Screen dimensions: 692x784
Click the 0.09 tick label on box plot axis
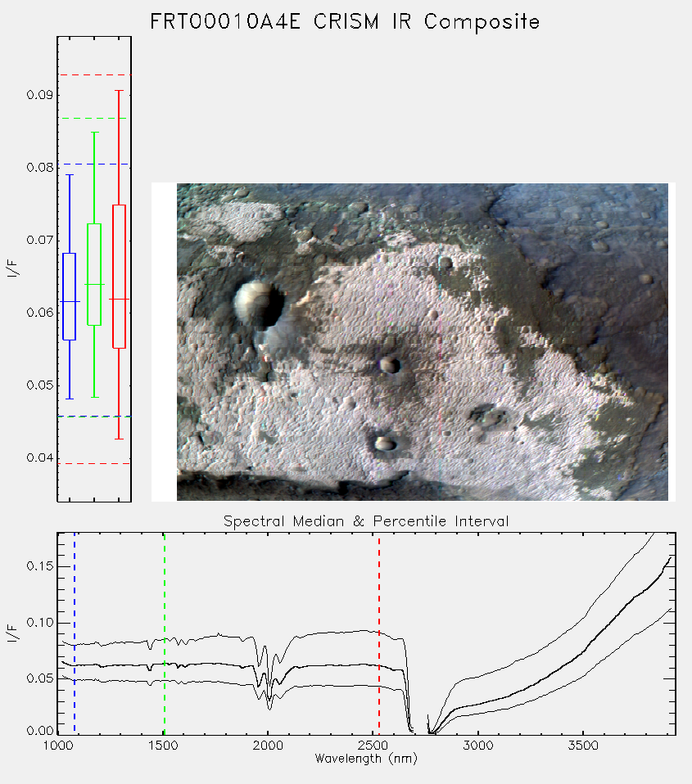coord(40,95)
